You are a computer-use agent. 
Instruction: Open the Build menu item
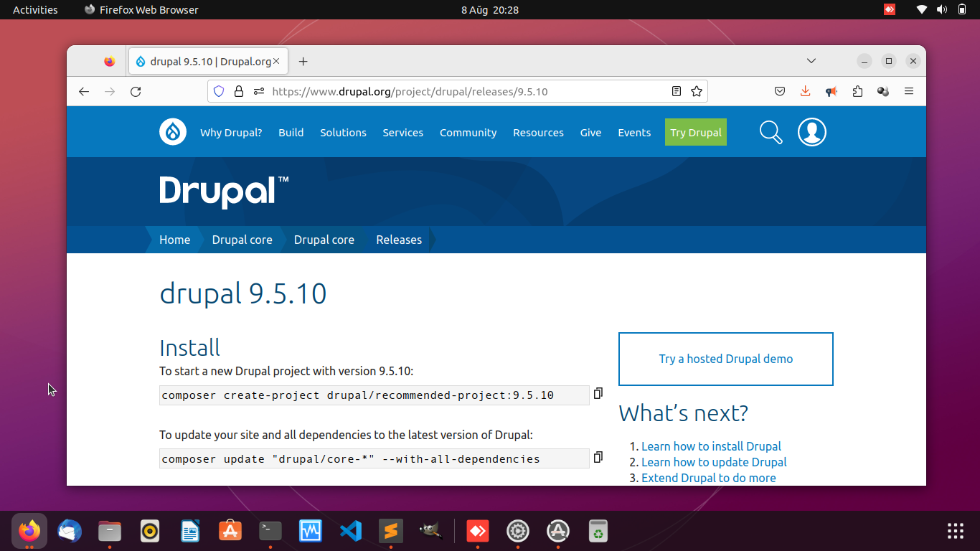pyautogui.click(x=291, y=132)
